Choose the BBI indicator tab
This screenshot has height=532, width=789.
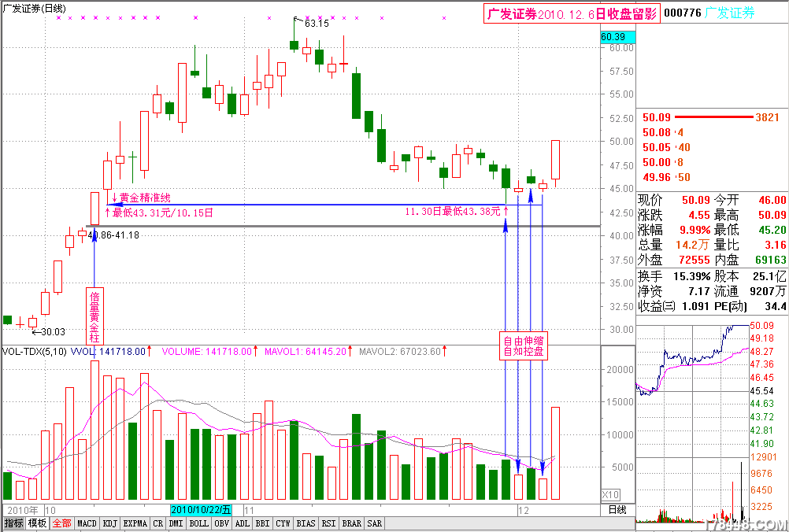coord(262,523)
